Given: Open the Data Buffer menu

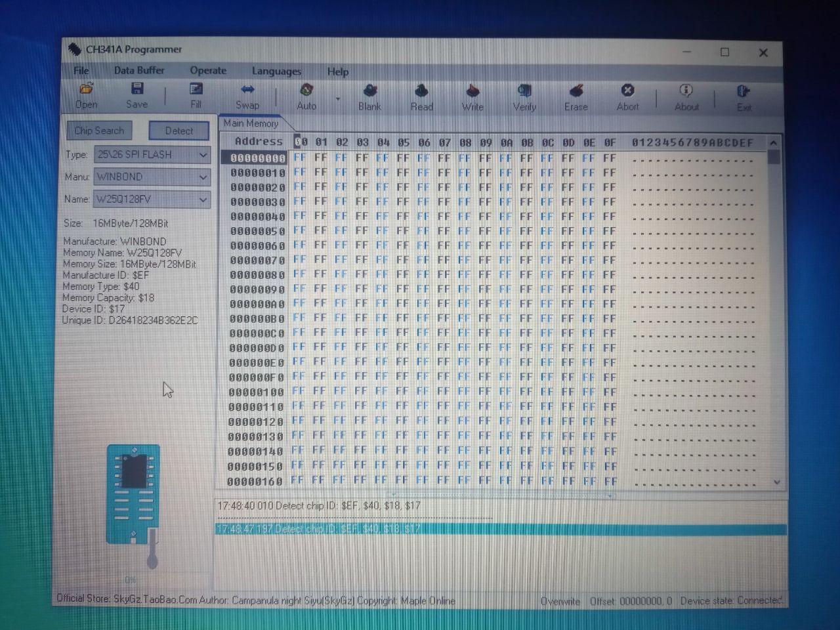Looking at the screenshot, I should [139, 70].
